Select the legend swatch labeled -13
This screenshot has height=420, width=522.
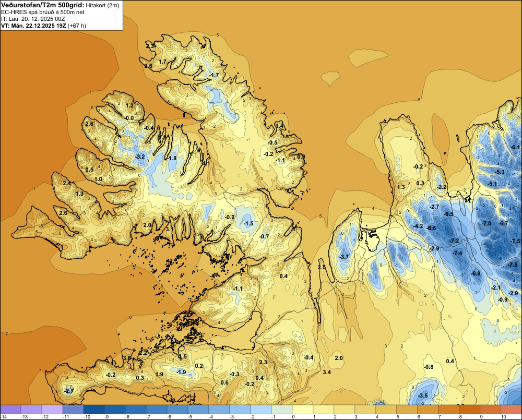click(31, 409)
